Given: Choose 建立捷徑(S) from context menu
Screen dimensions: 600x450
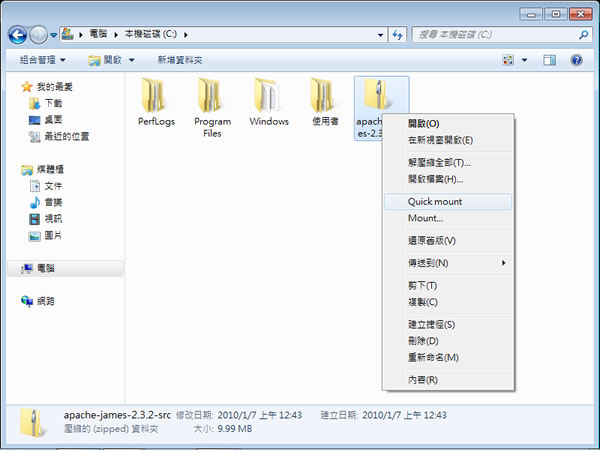Looking at the screenshot, I should (448, 324).
